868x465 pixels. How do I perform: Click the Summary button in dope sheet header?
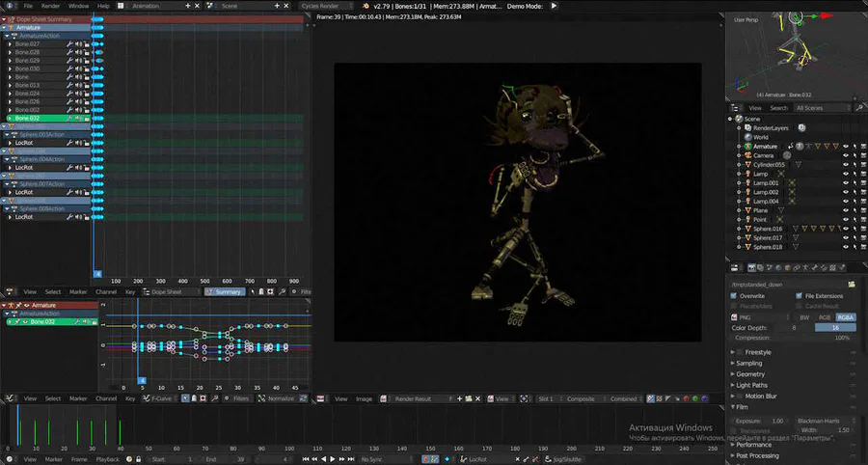tap(229, 291)
